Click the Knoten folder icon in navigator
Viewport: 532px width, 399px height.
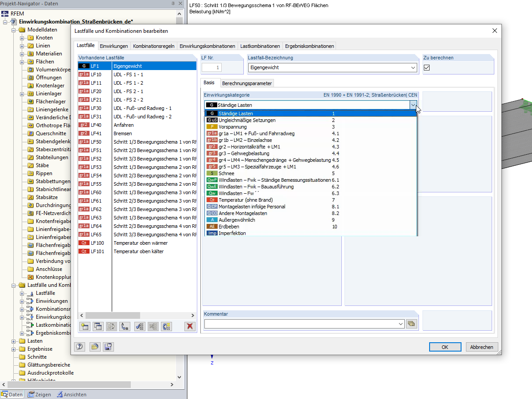[31, 38]
